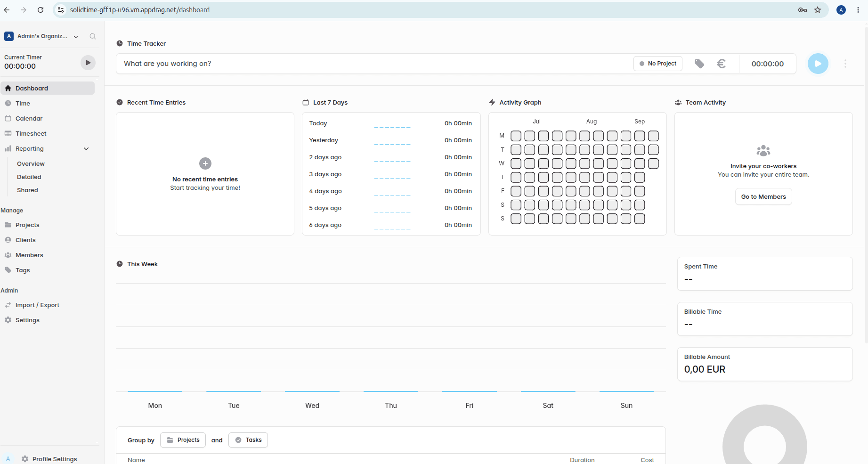Click the browser address bar URL
Image resolution: width=868 pixels, height=464 pixels.
coord(139,10)
